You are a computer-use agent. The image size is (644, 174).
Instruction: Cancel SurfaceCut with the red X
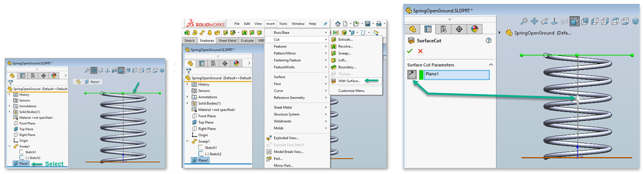click(420, 51)
